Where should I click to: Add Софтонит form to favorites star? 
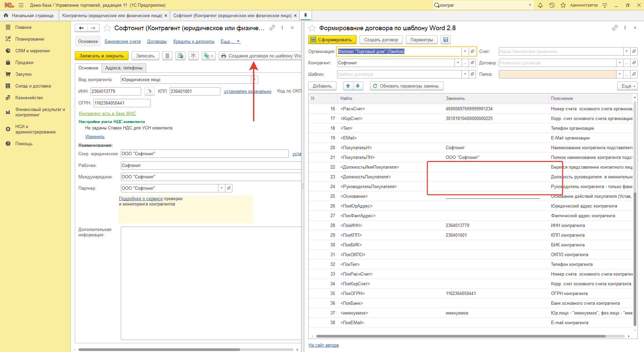click(x=107, y=28)
